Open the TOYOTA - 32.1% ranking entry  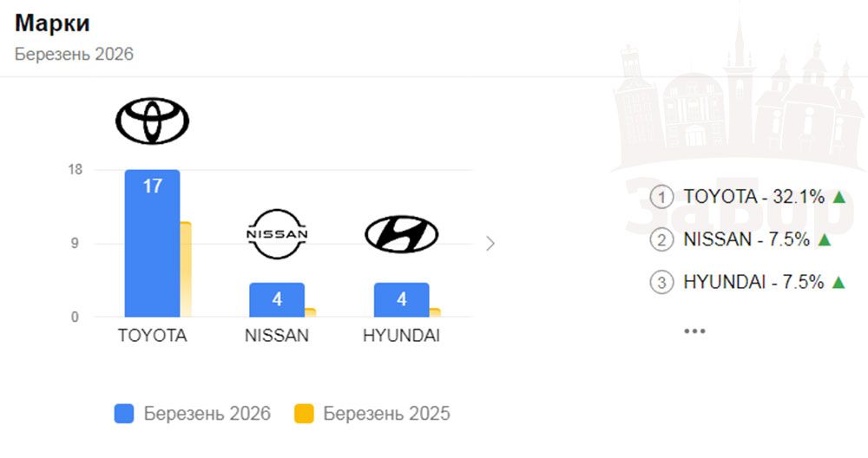click(753, 197)
